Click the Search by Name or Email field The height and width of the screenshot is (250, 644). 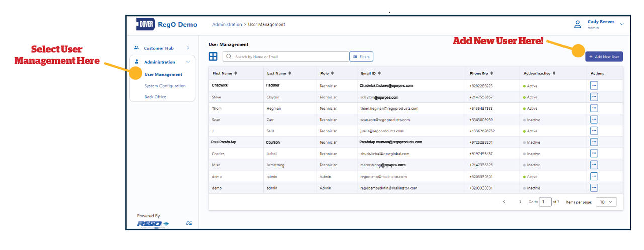tap(286, 57)
